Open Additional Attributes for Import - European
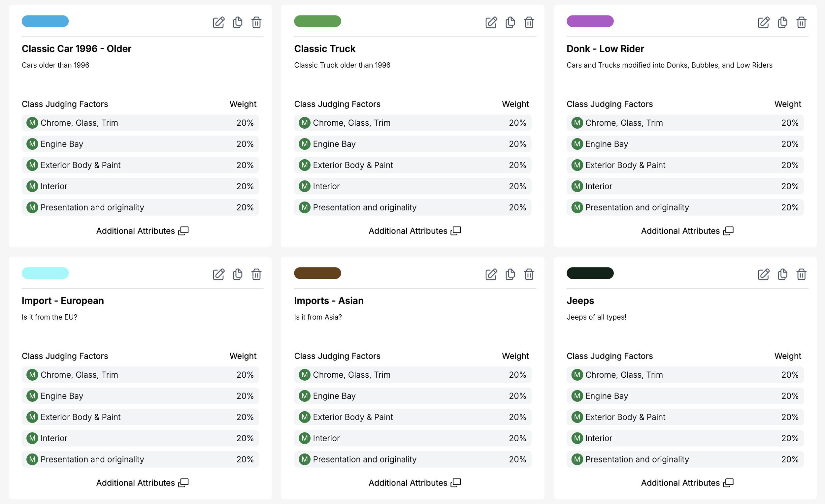This screenshot has height=504, width=825. [x=142, y=483]
